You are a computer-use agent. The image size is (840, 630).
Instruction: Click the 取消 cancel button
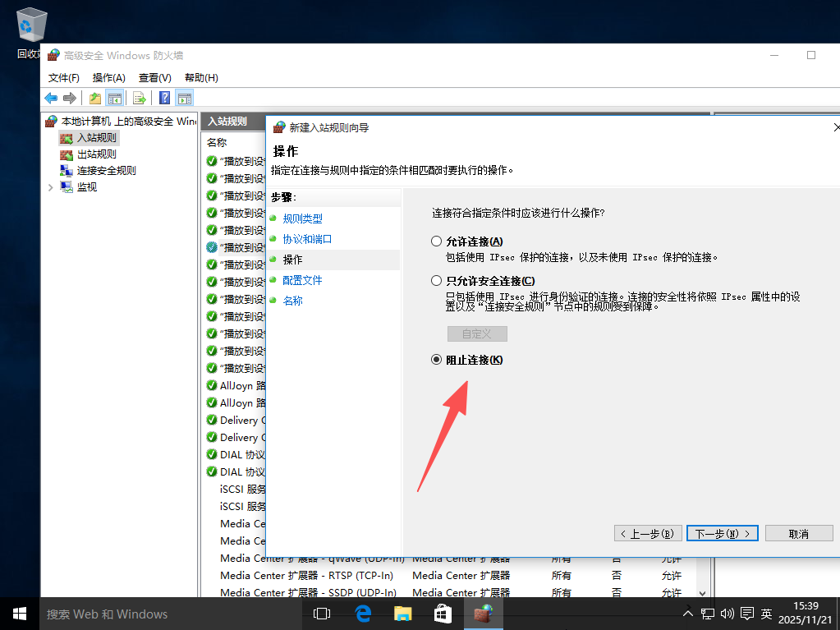(799, 534)
